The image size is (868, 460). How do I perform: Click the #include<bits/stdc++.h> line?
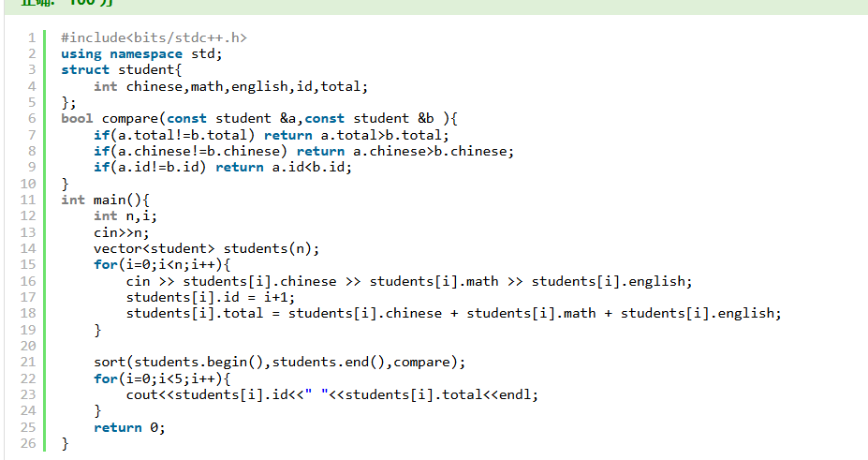(154, 37)
